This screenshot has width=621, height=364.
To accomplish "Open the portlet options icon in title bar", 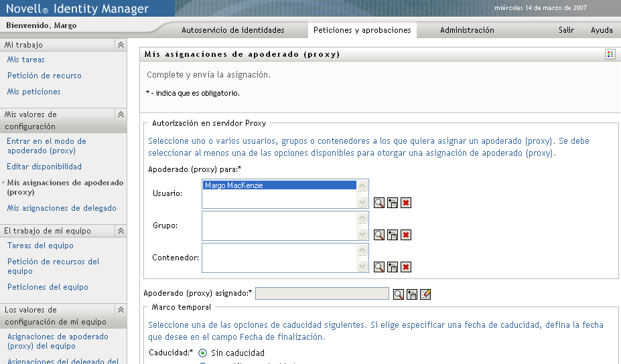I will point(610,54).
